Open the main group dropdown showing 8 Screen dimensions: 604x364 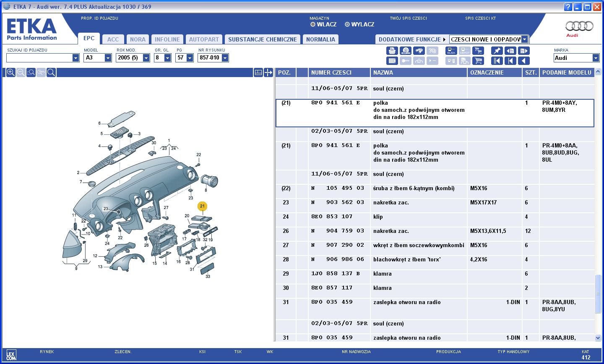click(x=167, y=58)
